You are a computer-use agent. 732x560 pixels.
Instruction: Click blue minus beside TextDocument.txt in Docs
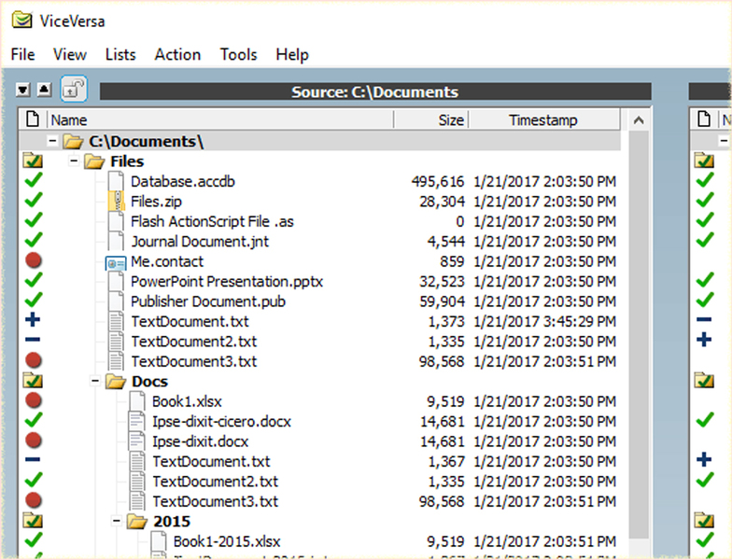[x=33, y=459]
